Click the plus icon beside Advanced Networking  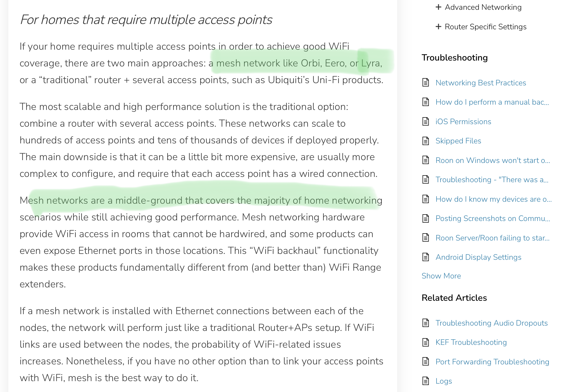[x=438, y=7]
